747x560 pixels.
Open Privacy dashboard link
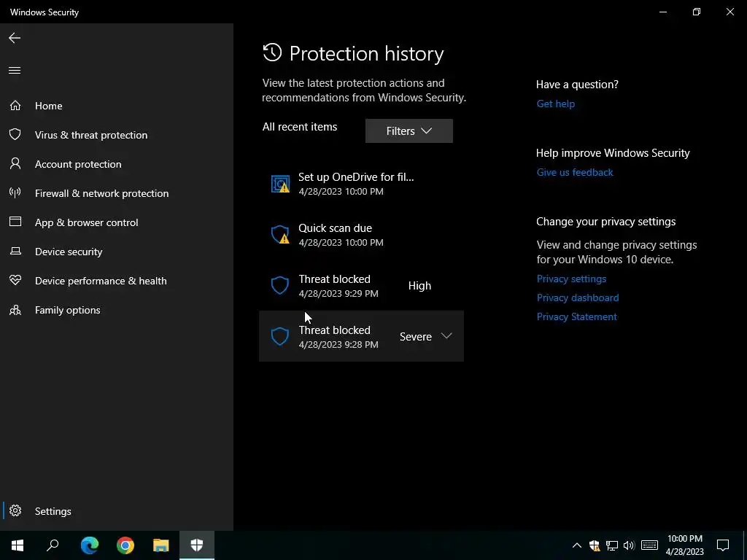(578, 297)
